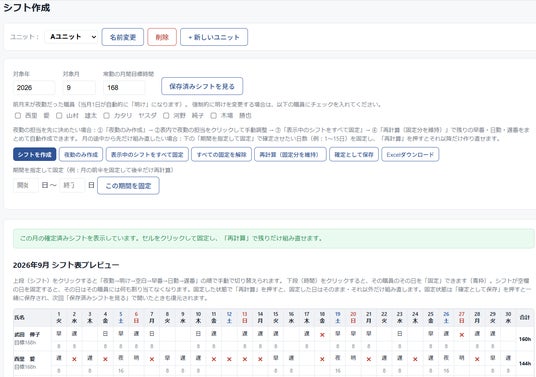Image resolution: width=536 pixels, height=377 pixels.
Task: Click day 5 土 column header
Action: click(121, 317)
